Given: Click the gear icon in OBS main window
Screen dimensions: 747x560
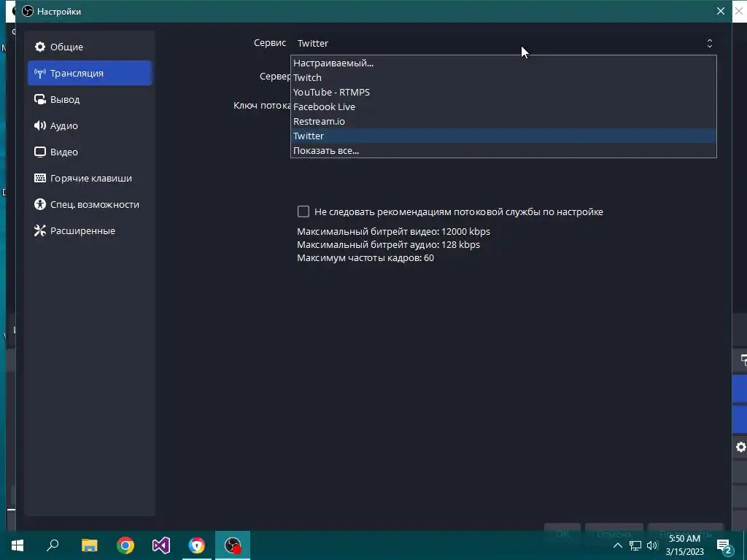Looking at the screenshot, I should point(740,447).
